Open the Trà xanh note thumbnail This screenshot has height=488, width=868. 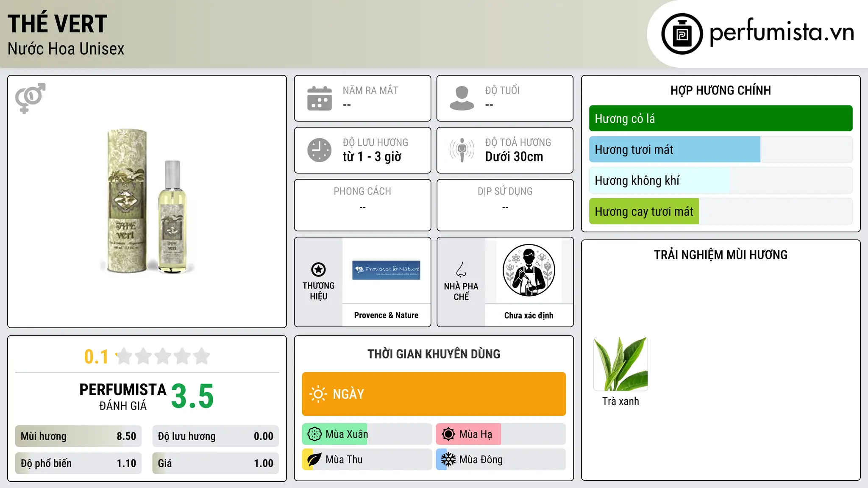tap(620, 364)
